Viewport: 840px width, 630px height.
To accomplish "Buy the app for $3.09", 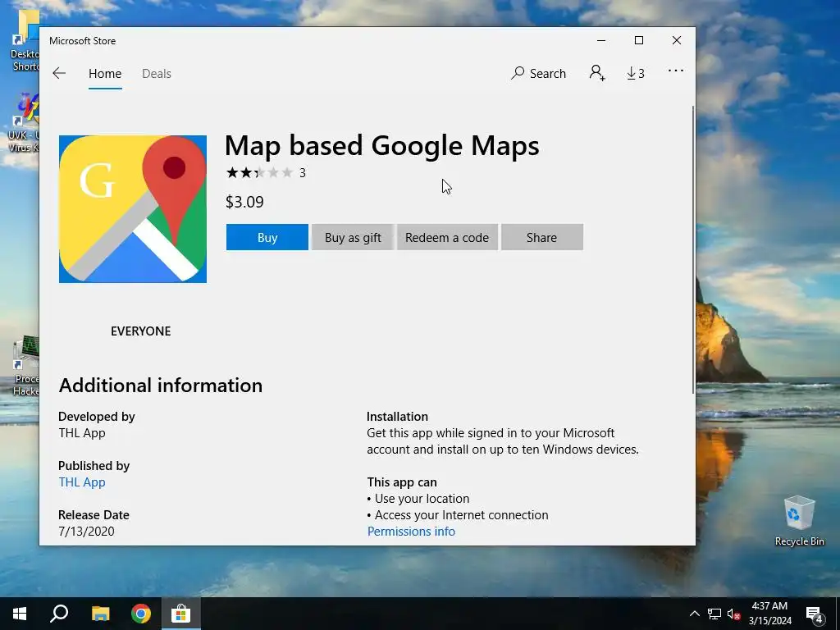I will tap(267, 237).
